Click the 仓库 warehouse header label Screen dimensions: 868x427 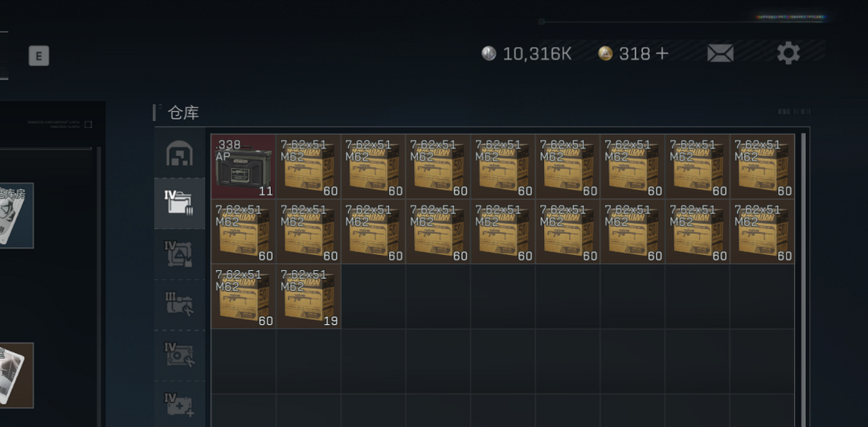[x=183, y=113]
